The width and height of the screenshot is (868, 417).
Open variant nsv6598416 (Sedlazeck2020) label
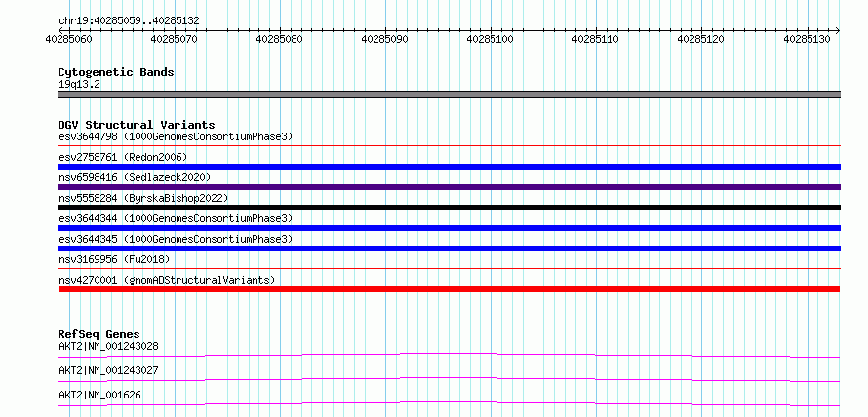(135, 177)
